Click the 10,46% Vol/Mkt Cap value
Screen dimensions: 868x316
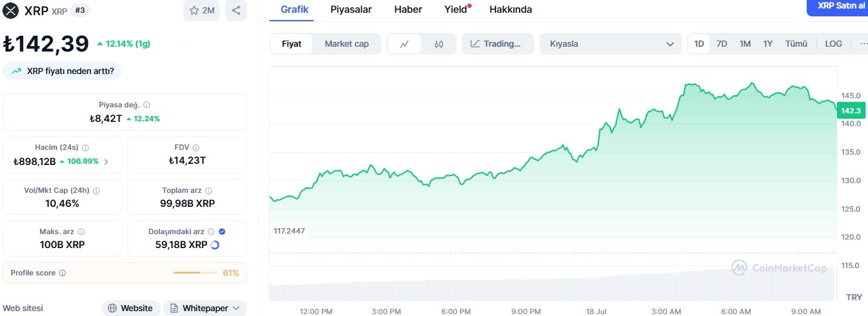pos(62,203)
